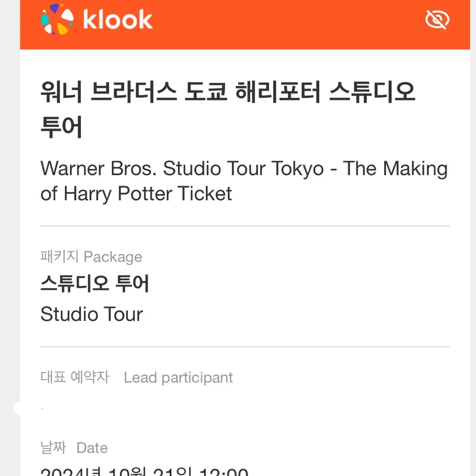Click the colorful Klook logo icon
This screenshot has height=476, width=476.
click(57, 20)
